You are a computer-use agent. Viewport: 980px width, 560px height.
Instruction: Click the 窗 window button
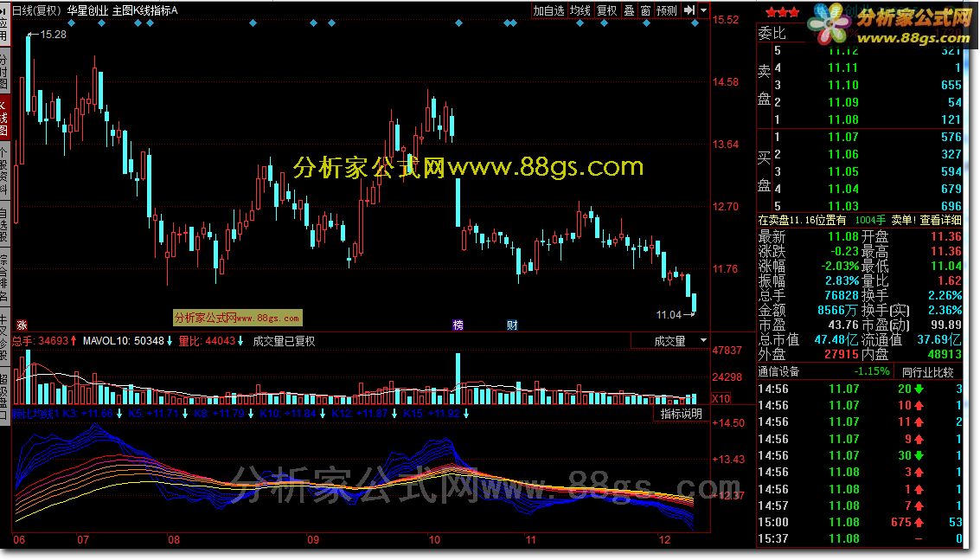(645, 10)
